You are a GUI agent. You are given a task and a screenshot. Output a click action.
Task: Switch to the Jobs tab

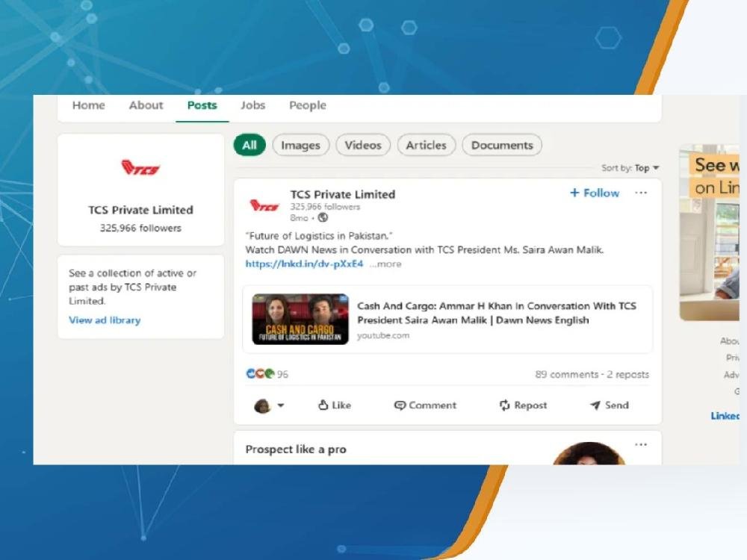point(252,105)
